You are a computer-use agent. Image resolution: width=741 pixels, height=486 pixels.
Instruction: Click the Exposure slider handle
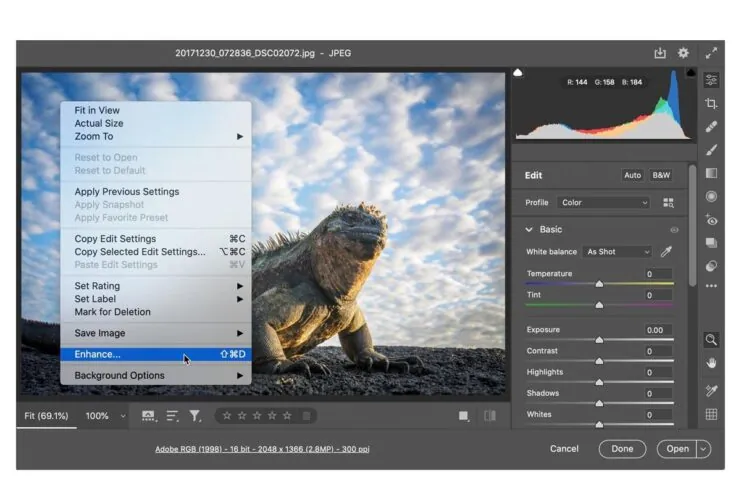click(x=599, y=340)
